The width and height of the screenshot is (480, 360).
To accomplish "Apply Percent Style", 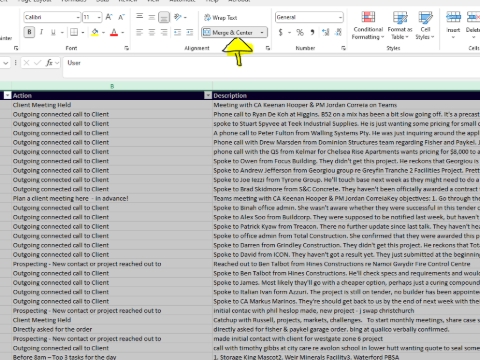I will [x=300, y=32].
